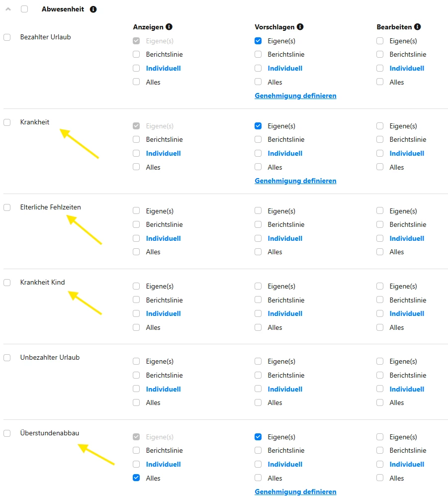Viewport: 448px width, 501px height.
Task: Enable Berichtslinie under Bearbeiten for Elterliche Fehlzeiten
Action: click(x=380, y=224)
